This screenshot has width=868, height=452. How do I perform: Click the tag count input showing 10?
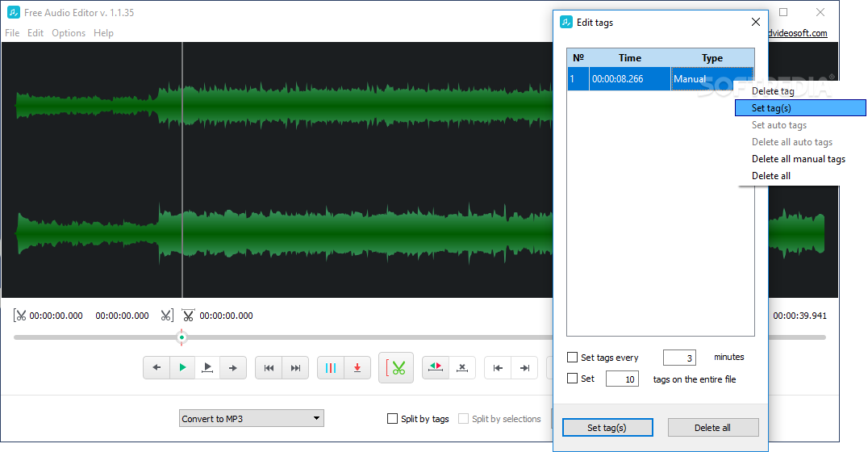click(622, 379)
